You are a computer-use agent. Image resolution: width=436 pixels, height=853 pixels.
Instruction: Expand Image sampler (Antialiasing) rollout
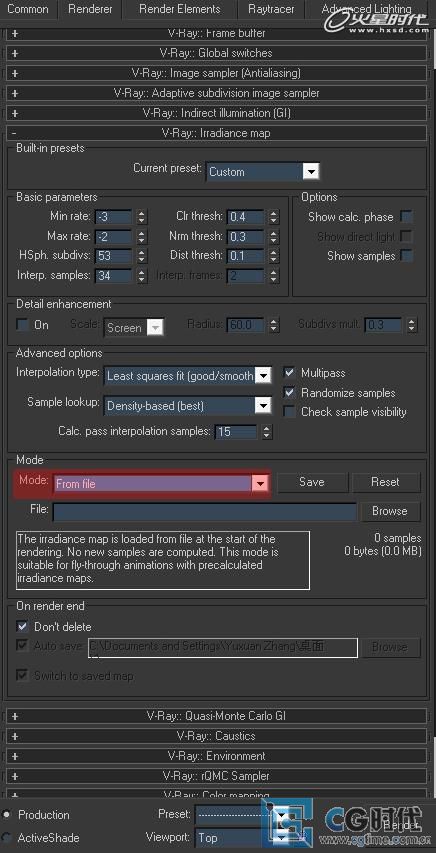click(x=216, y=73)
